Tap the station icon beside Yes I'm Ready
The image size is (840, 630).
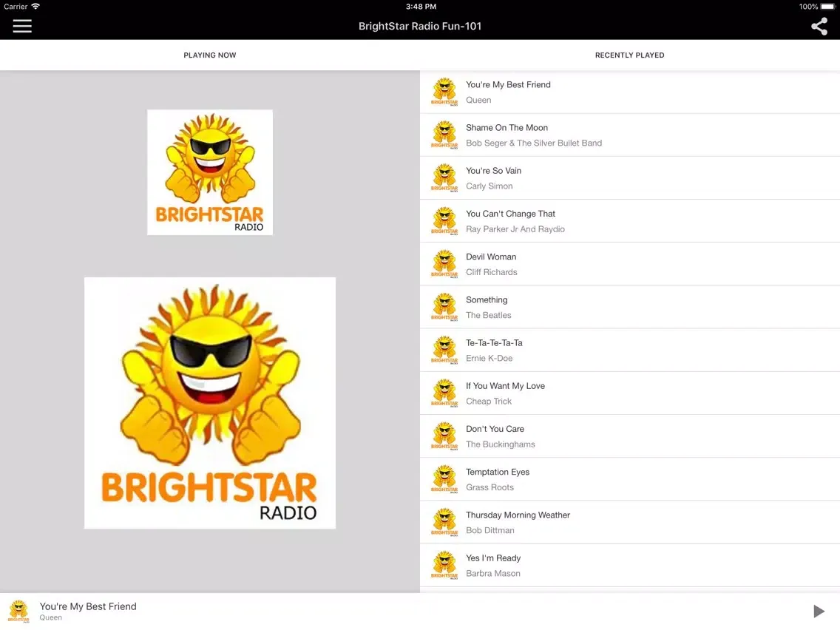pyautogui.click(x=444, y=565)
